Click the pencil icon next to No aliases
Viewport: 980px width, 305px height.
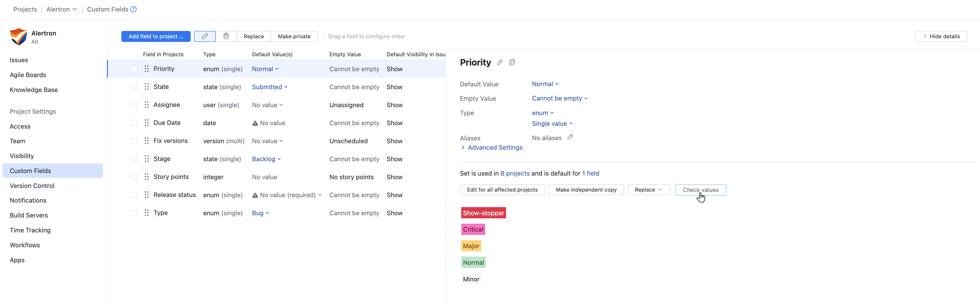[570, 137]
